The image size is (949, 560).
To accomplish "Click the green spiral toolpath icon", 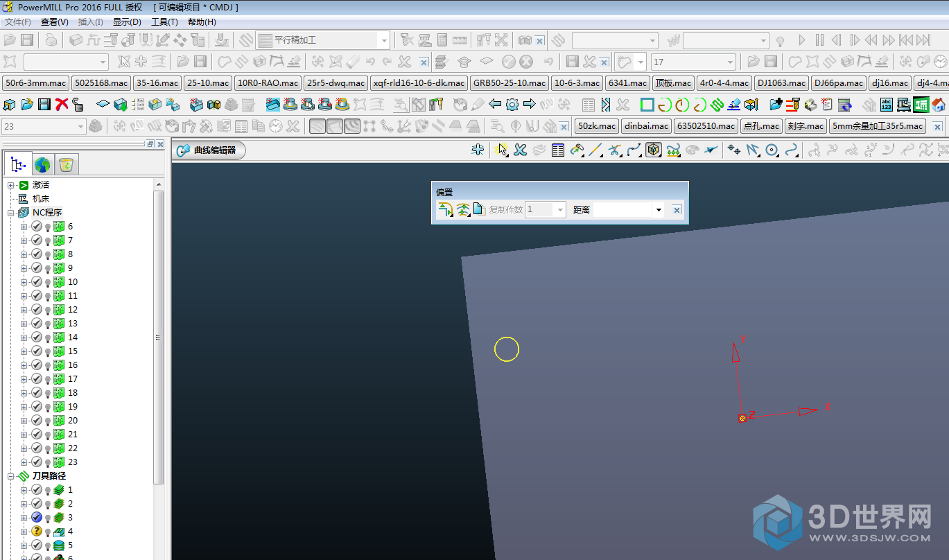I will [x=717, y=105].
